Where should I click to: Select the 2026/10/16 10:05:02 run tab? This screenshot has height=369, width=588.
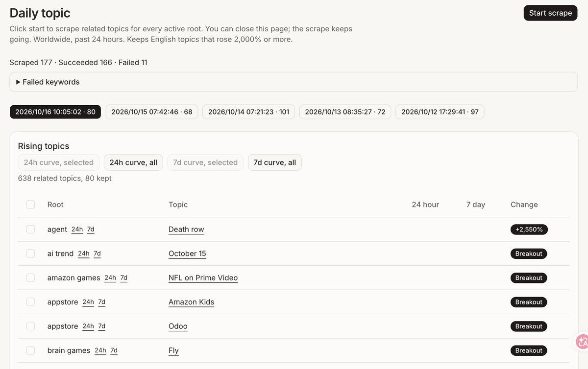click(x=55, y=112)
